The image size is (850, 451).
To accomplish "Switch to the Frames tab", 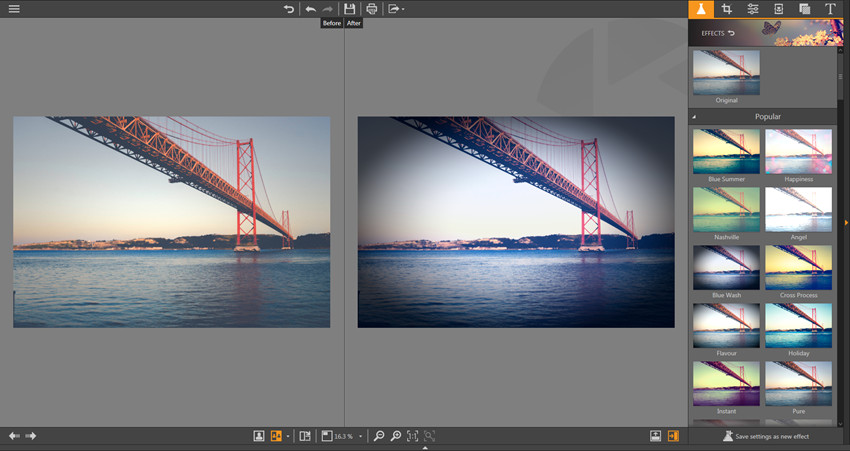I will (778, 9).
